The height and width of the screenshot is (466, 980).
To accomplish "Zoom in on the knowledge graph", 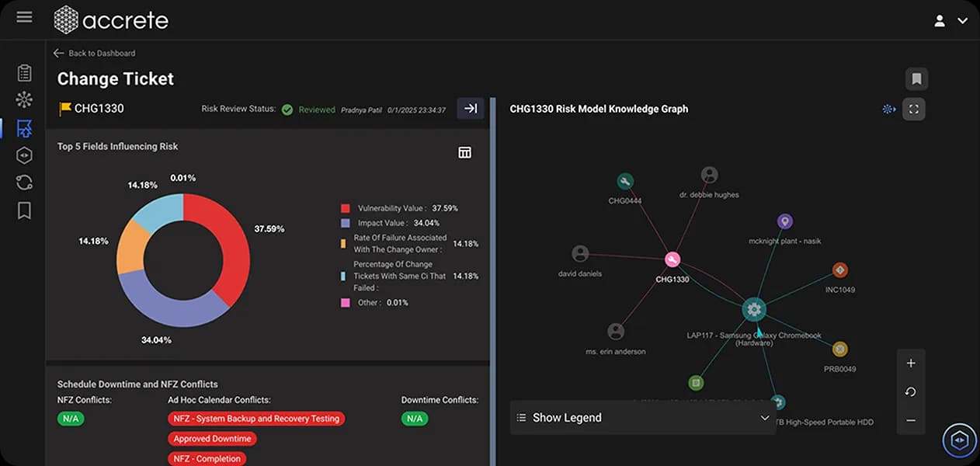I will coord(911,363).
